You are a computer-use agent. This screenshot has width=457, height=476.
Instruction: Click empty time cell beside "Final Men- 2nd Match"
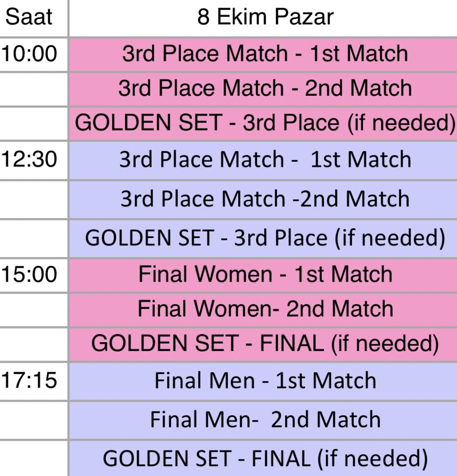click(x=33, y=420)
